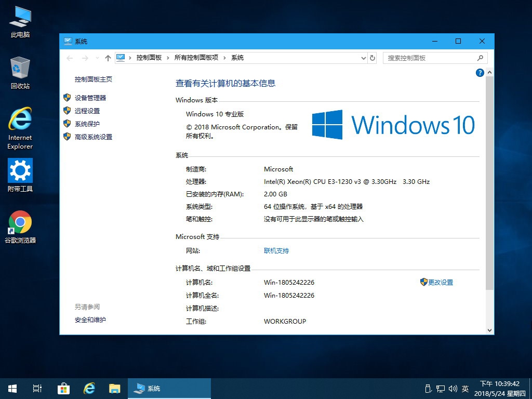Open the volume speaker tray icon
The width and height of the screenshot is (532, 399).
(453, 389)
